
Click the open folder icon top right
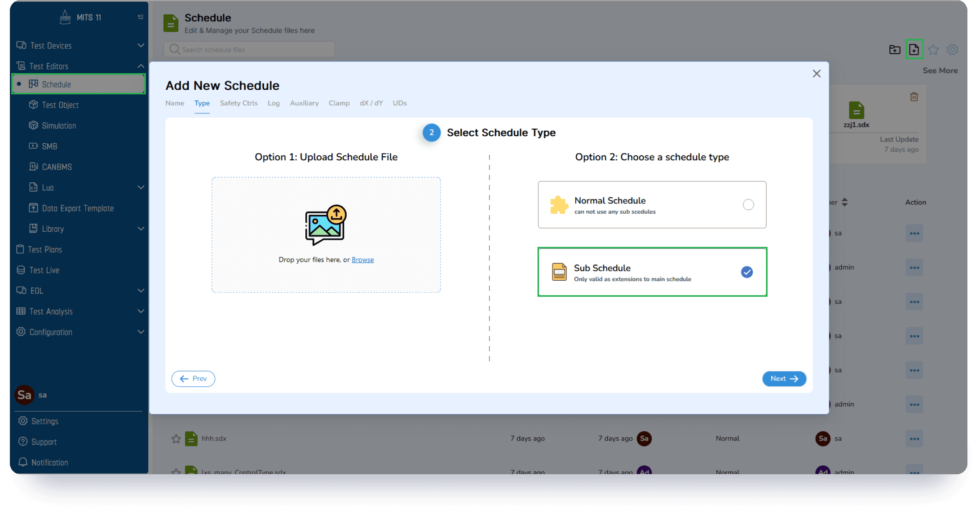895,50
